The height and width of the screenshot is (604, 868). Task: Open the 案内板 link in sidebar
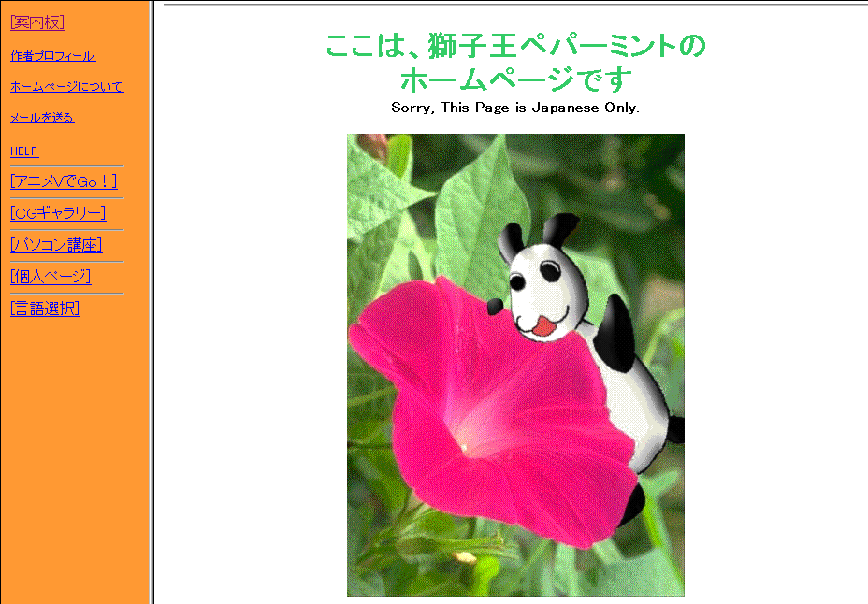click(x=37, y=22)
